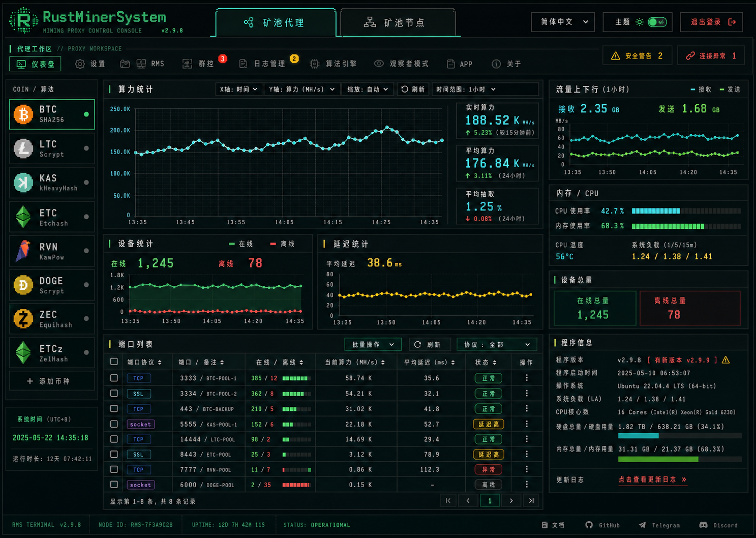Open the Discord footer icon
The width and height of the screenshot is (756, 538).
pyautogui.click(x=703, y=525)
